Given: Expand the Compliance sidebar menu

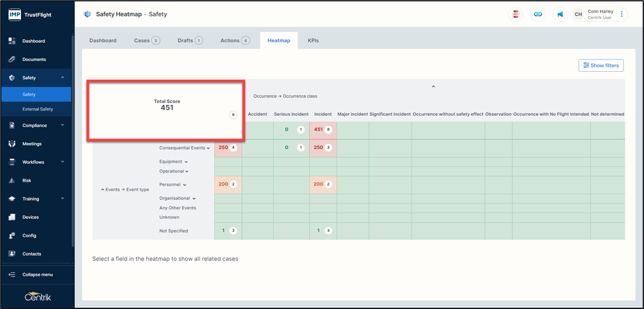Looking at the screenshot, I should 62,126.
